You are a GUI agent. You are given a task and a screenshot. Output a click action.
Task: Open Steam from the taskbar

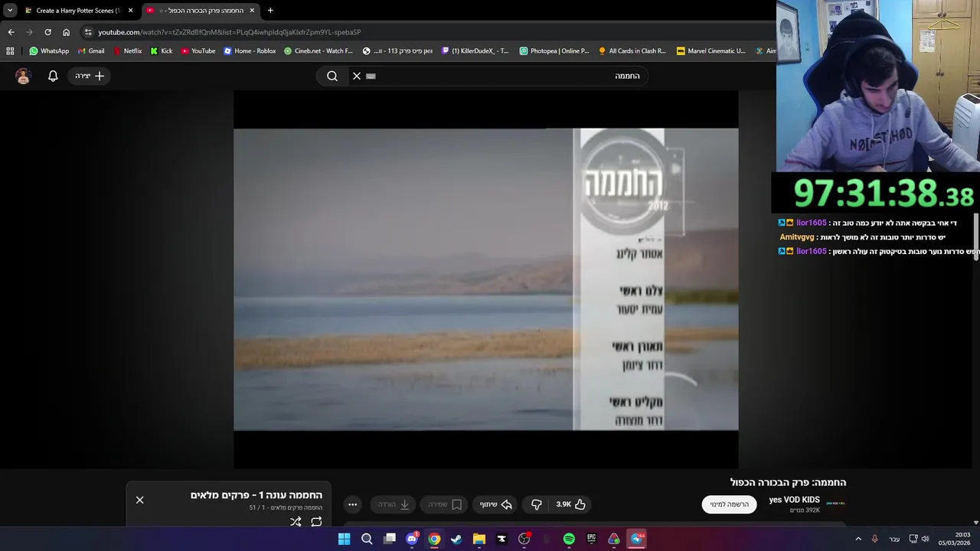click(456, 539)
